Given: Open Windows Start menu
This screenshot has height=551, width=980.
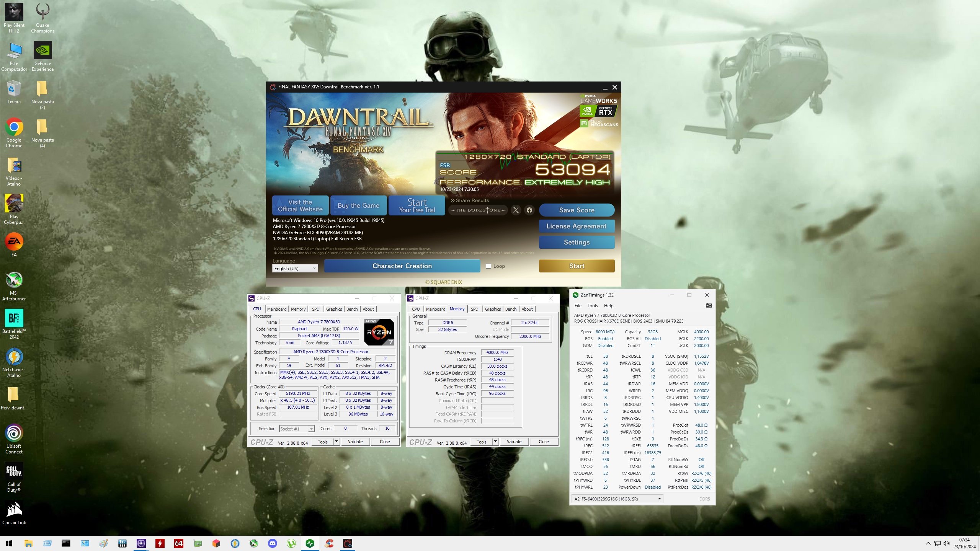Looking at the screenshot, I should [9, 543].
